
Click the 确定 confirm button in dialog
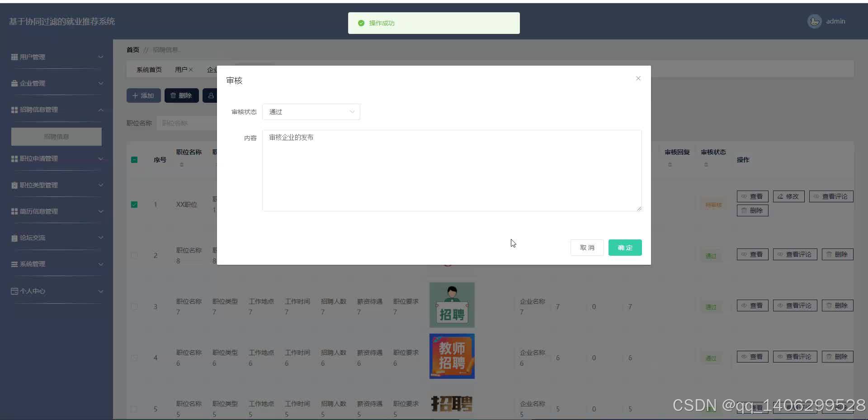[x=625, y=248]
